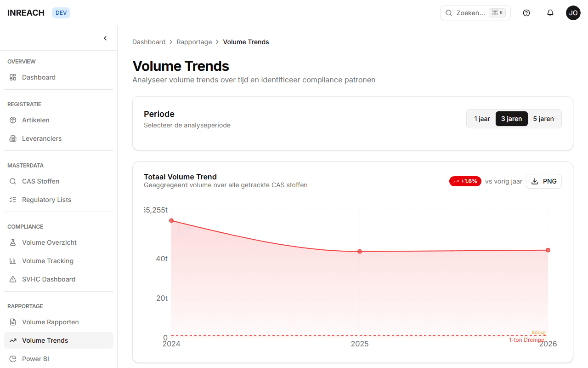This screenshot has width=588, height=368.
Task: Click the Power BI pie chart icon
Action: pyautogui.click(x=13, y=359)
